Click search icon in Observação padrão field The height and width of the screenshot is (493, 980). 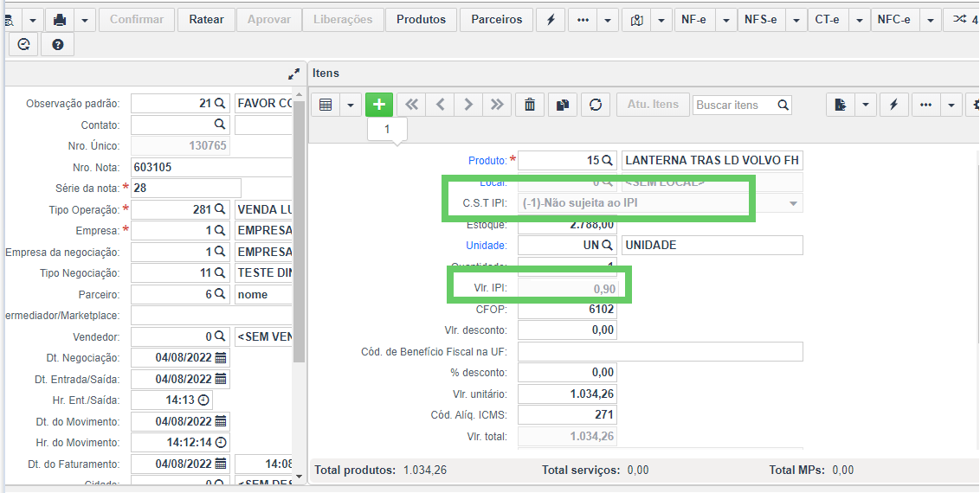(x=220, y=103)
